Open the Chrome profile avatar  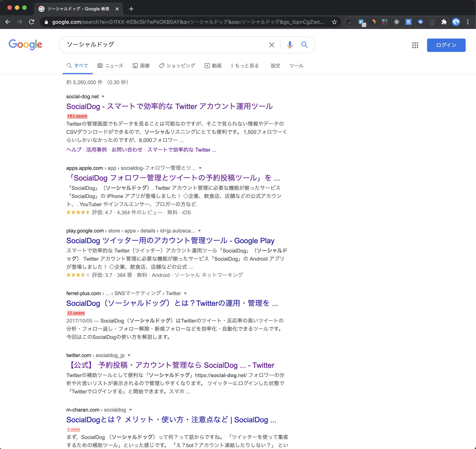coord(456,22)
